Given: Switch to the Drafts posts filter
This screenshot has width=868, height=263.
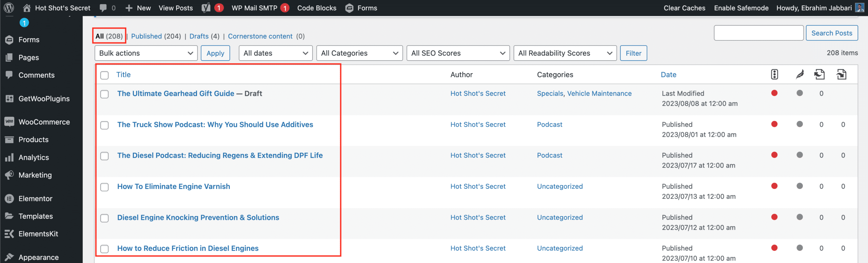Looking at the screenshot, I should click(199, 36).
